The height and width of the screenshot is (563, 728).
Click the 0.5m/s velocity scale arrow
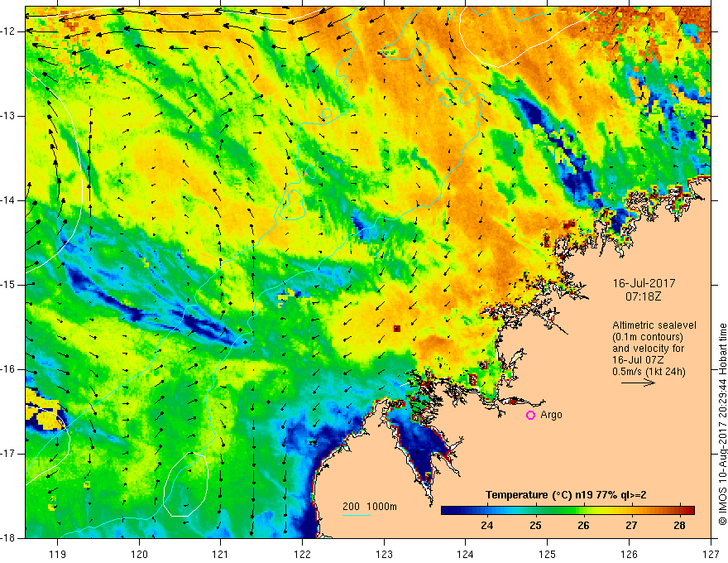638,383
